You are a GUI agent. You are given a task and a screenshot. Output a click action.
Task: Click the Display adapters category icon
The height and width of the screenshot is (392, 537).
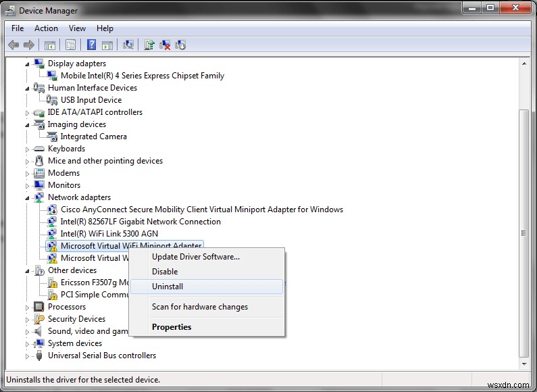click(39, 64)
